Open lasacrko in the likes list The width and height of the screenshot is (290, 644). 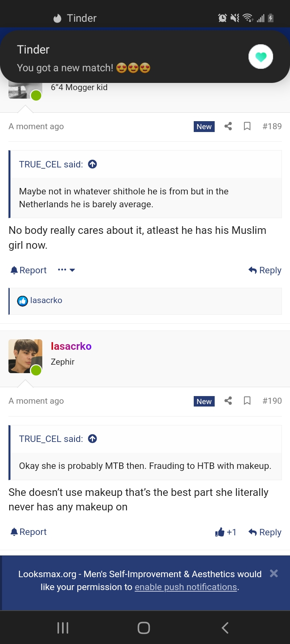46,300
